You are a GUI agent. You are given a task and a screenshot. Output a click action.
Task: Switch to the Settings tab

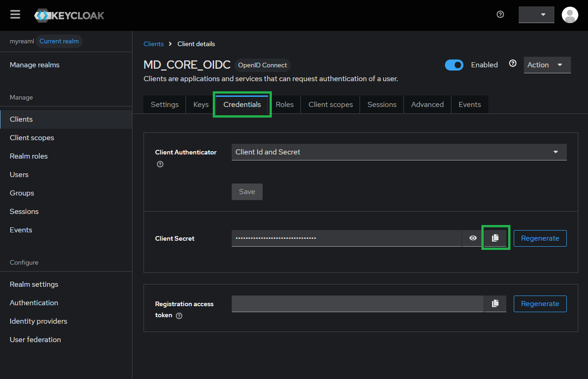coord(164,105)
